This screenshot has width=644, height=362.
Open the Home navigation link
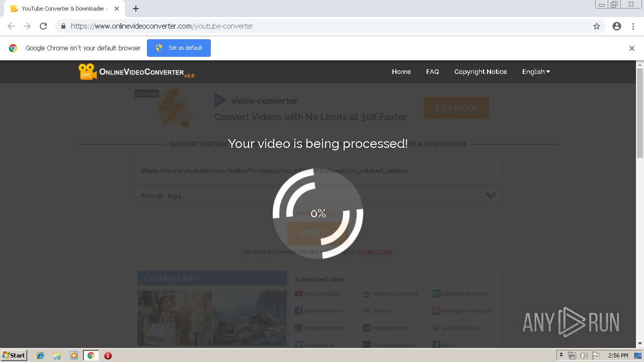pyautogui.click(x=401, y=72)
